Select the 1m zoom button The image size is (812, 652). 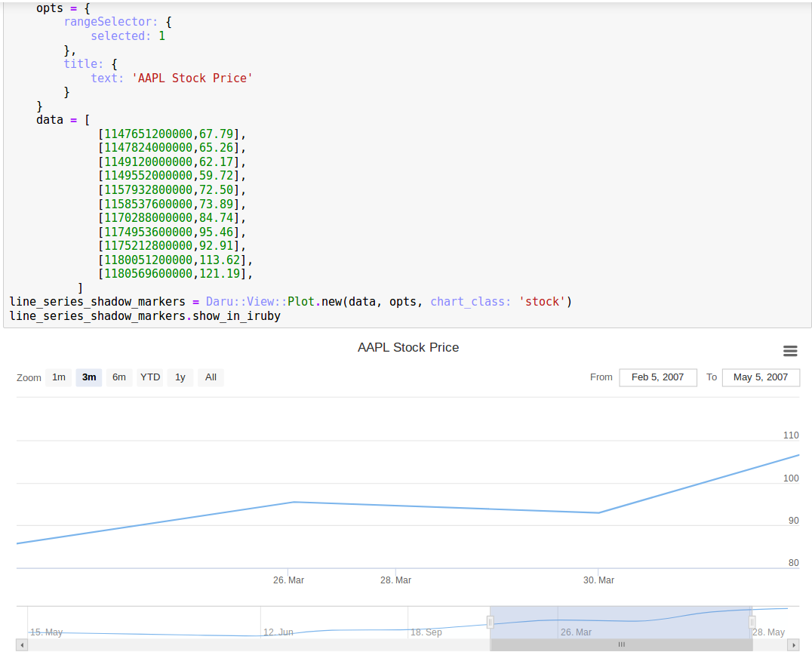tap(59, 377)
